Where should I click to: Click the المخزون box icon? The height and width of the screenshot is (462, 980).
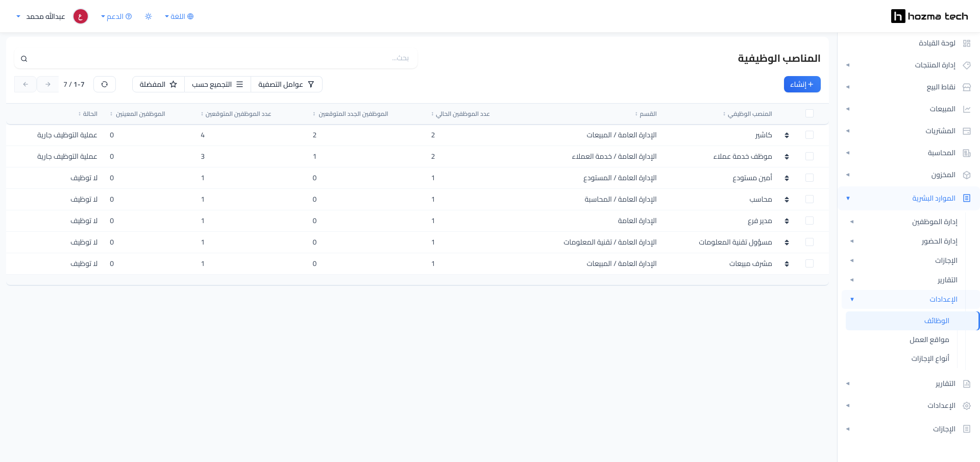point(966,175)
